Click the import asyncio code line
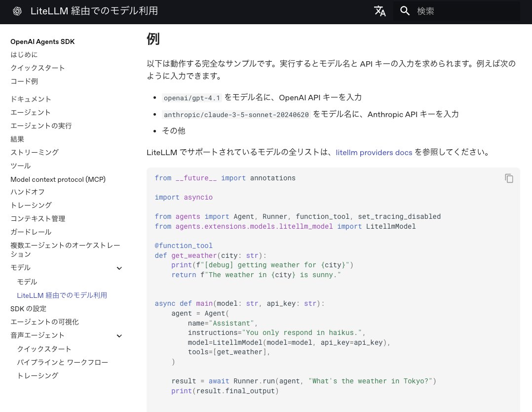The image size is (532, 412). [x=184, y=197]
